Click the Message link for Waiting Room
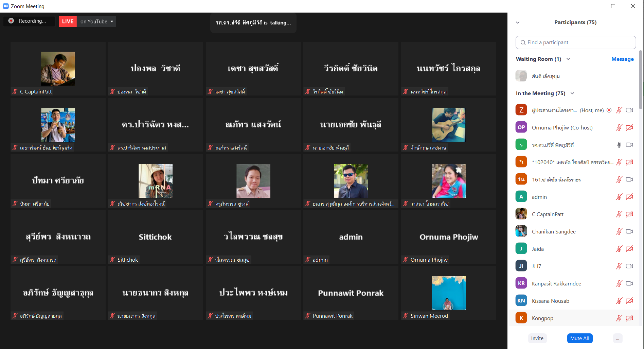The width and height of the screenshot is (644, 349). (622, 59)
